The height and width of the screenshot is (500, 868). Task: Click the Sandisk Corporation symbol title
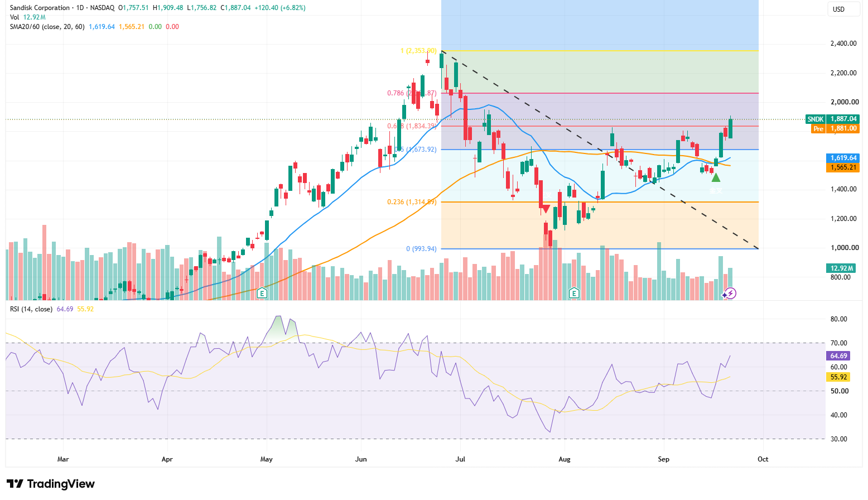[x=40, y=8]
